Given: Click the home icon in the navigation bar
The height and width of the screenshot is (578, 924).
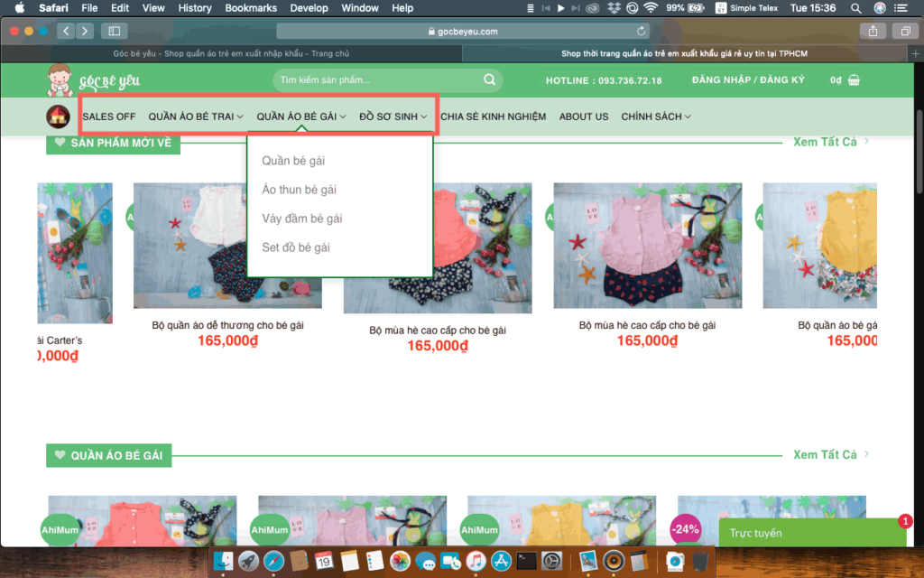Looking at the screenshot, I should (58, 116).
